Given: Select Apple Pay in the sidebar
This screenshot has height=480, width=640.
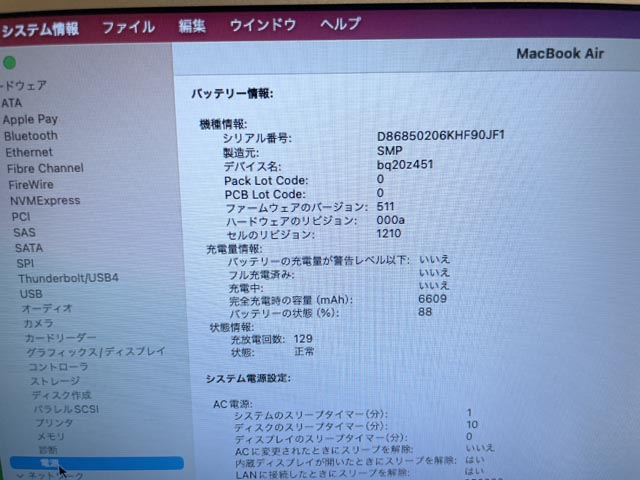Looking at the screenshot, I should click(30, 119).
